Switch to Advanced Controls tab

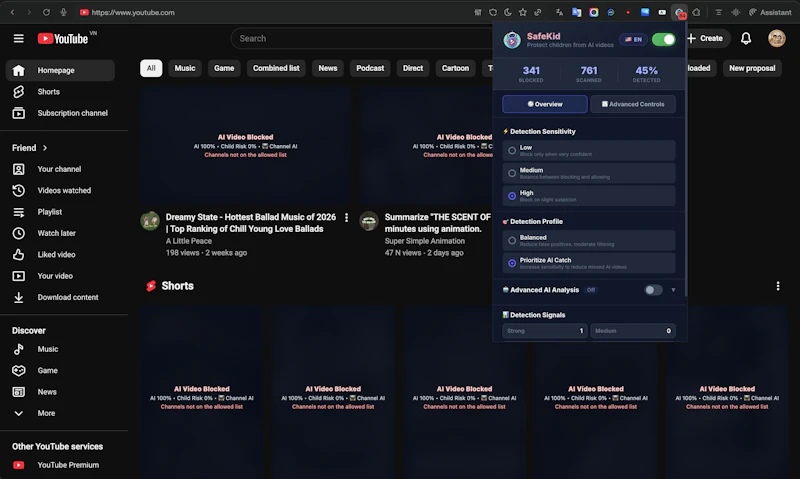pos(633,104)
